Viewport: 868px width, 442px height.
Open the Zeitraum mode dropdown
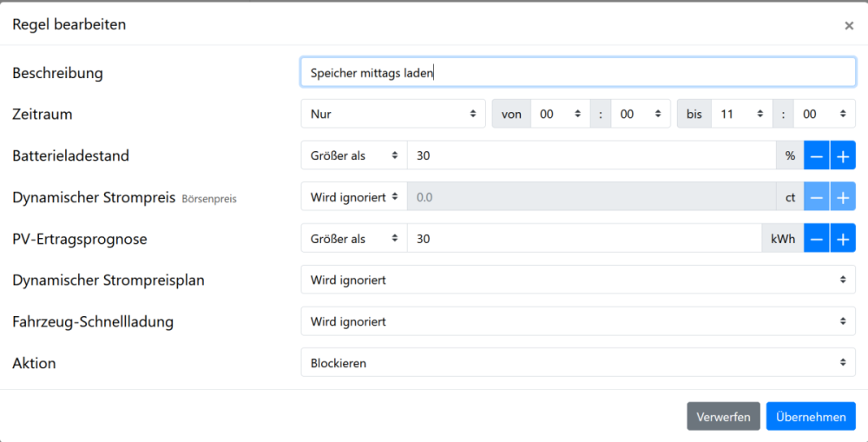(x=393, y=114)
